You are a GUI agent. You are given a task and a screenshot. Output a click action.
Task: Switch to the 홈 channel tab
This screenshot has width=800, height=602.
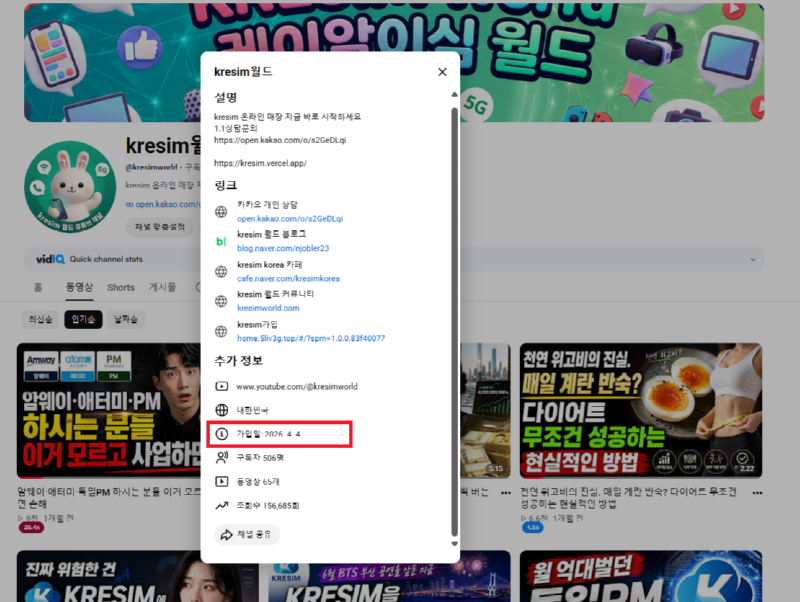[x=38, y=287]
